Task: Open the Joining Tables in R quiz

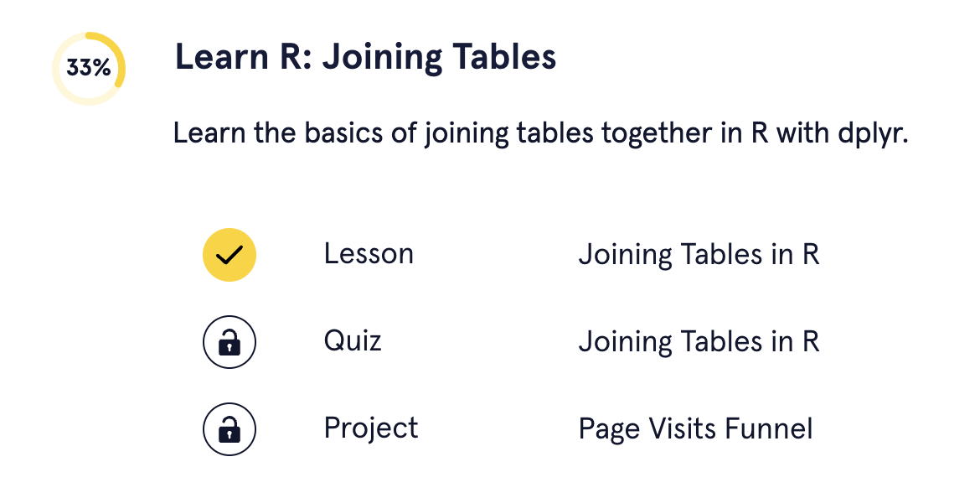Action: [699, 342]
